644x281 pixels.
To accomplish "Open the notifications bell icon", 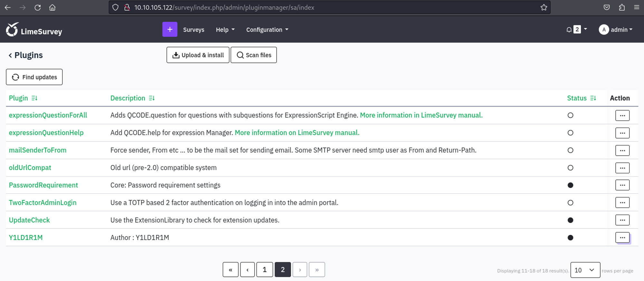I will (569, 30).
